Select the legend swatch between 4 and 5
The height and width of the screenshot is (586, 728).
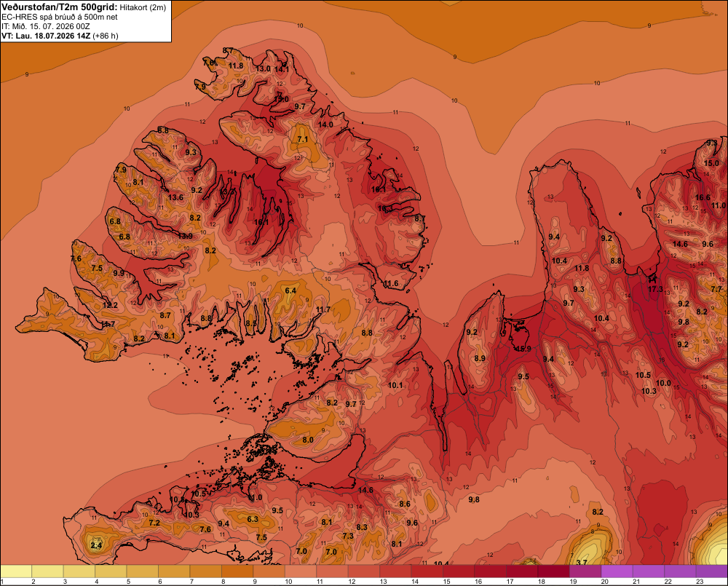pyautogui.click(x=111, y=571)
